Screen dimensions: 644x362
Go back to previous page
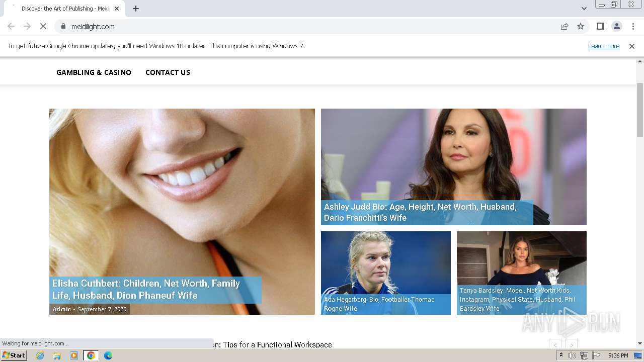pyautogui.click(x=11, y=27)
